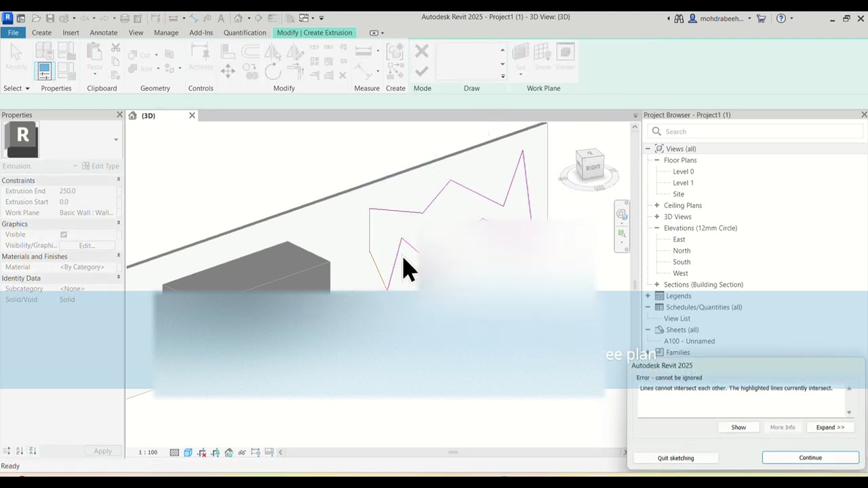Select the Offset tool icon

(250, 52)
